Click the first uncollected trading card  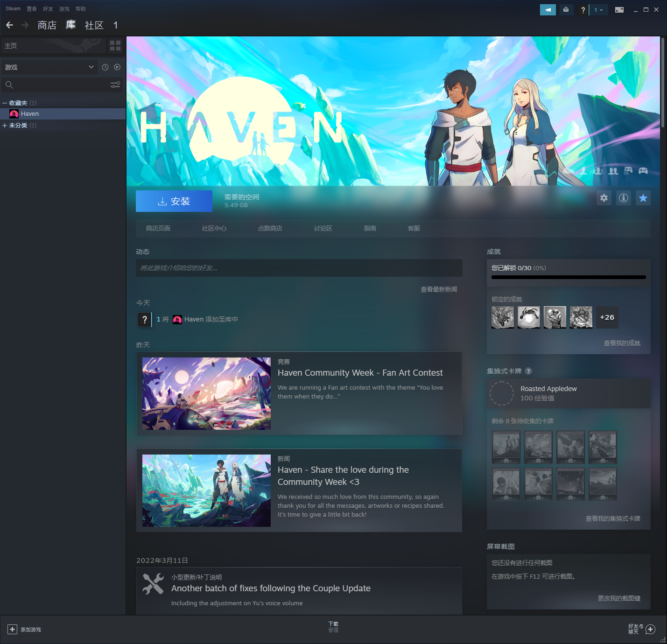coord(506,447)
